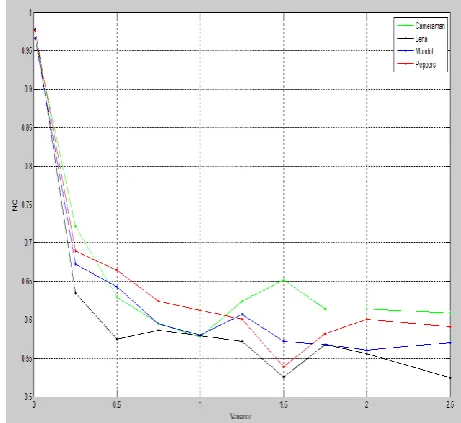Screen dimensions: 461x423
Task: Click the black Lena marker at variance 2.5
Action: (450, 378)
